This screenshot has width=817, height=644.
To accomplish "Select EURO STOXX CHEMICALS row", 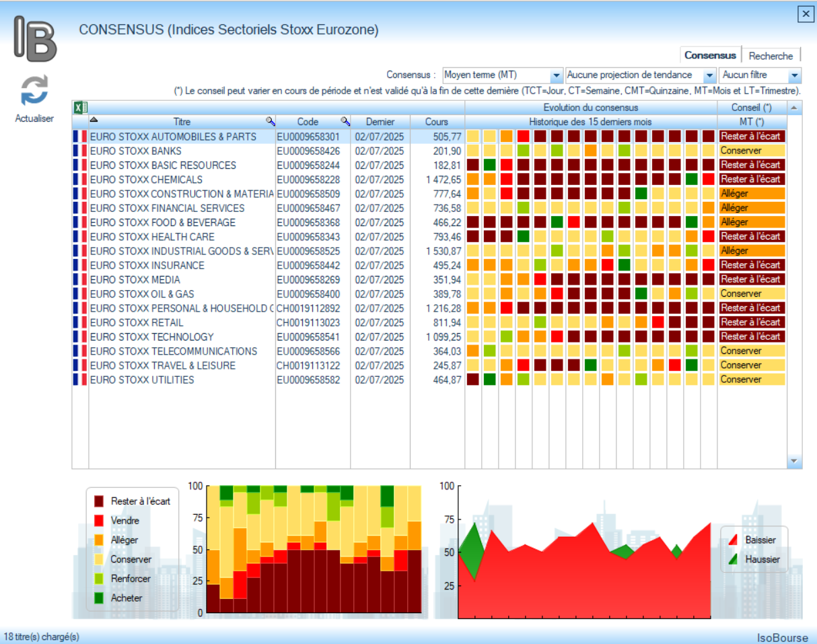I will pos(429,180).
